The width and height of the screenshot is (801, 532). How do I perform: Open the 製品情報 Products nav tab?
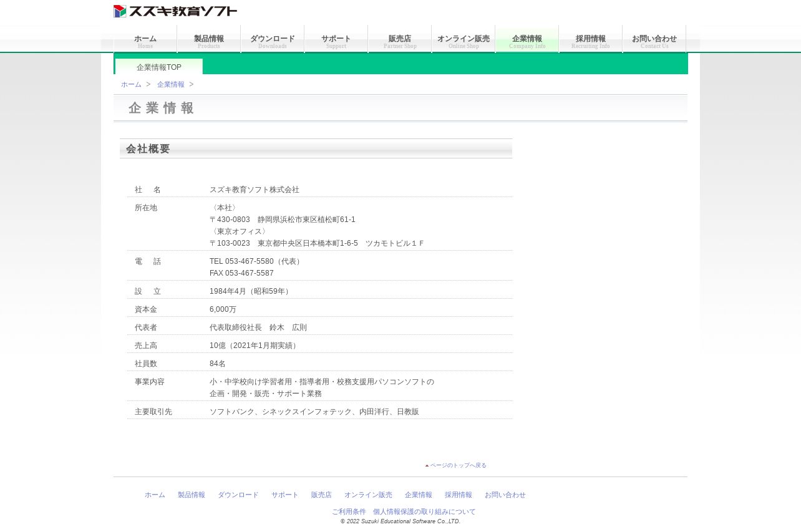pos(209,39)
